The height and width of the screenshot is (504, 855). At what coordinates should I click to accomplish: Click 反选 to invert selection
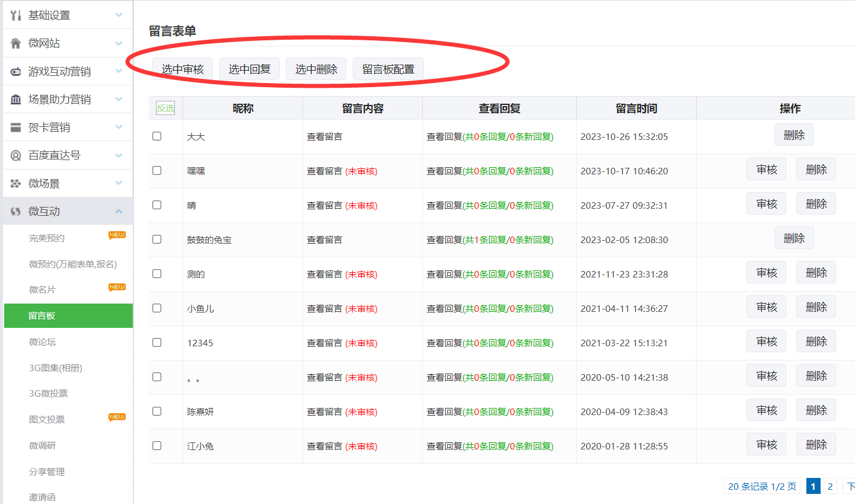[x=165, y=108]
